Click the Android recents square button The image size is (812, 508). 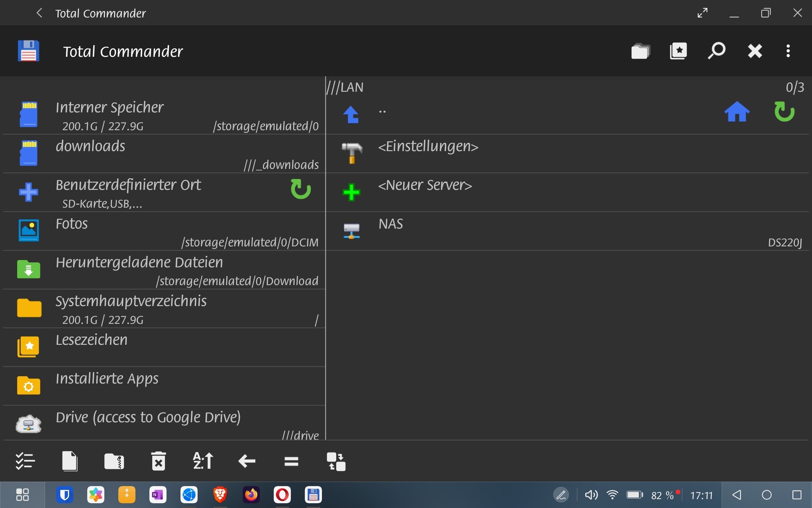[x=797, y=494]
